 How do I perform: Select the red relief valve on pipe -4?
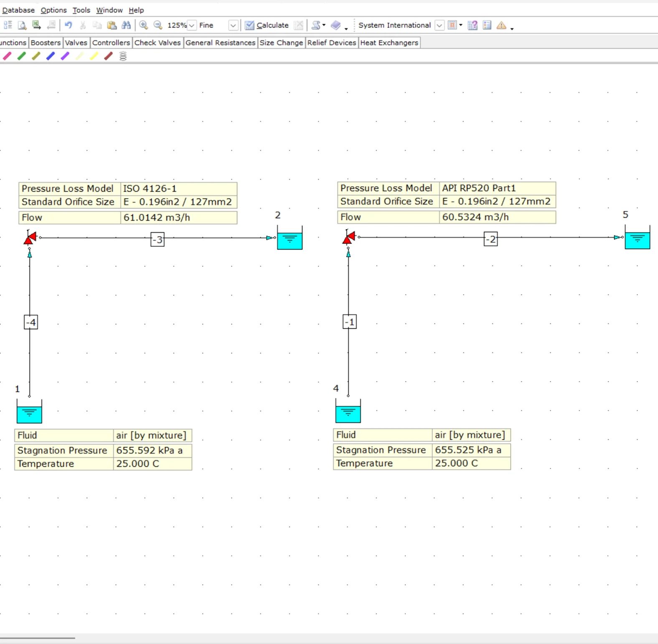(30, 238)
